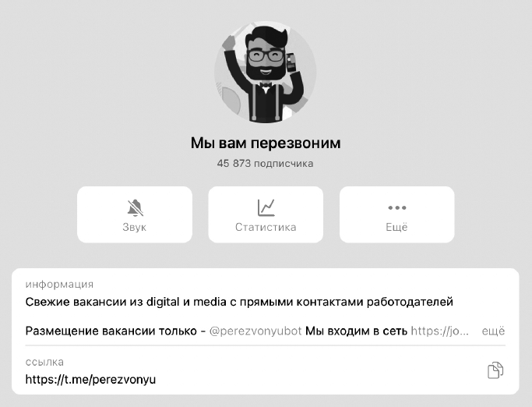Click the channel title Мы вам перезвоним
532x407 pixels.
pos(266,143)
